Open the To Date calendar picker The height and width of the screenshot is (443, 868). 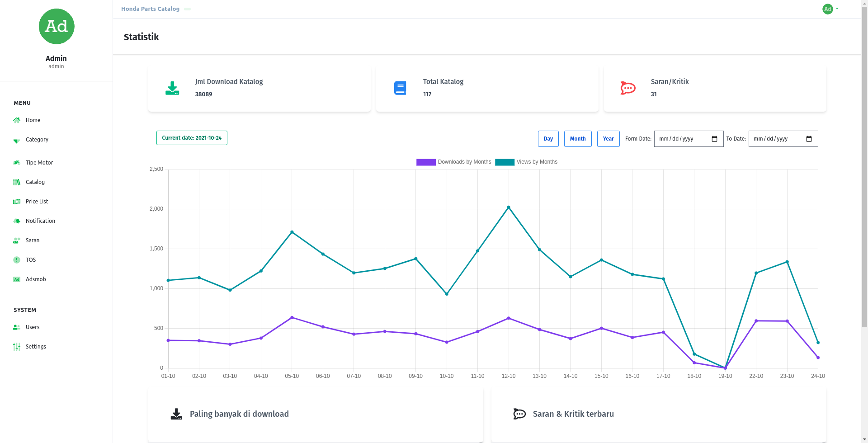tap(809, 139)
